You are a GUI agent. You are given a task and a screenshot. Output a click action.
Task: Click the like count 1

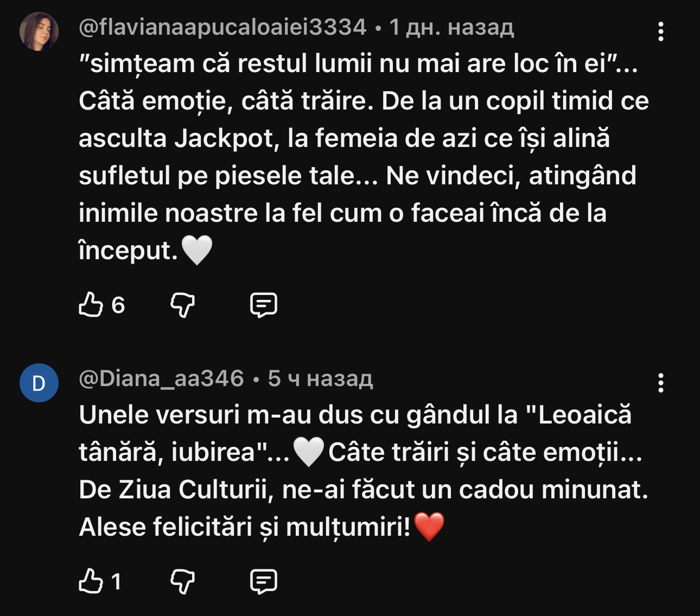(116, 582)
